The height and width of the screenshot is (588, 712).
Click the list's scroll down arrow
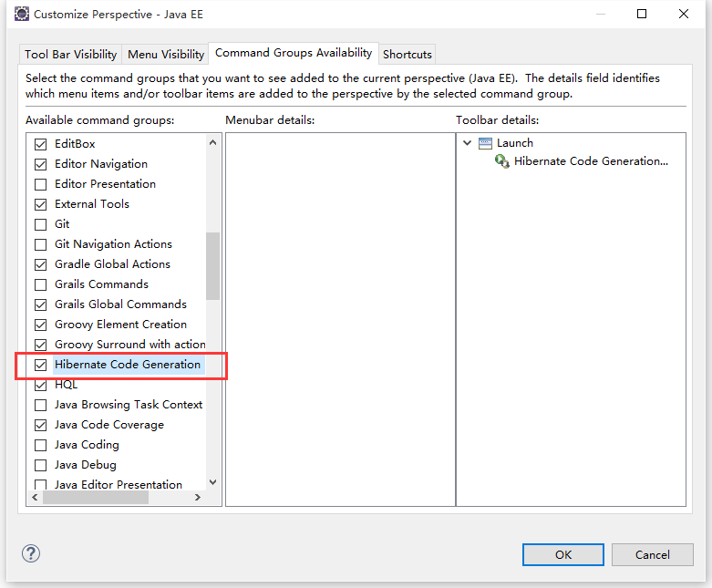[213, 482]
